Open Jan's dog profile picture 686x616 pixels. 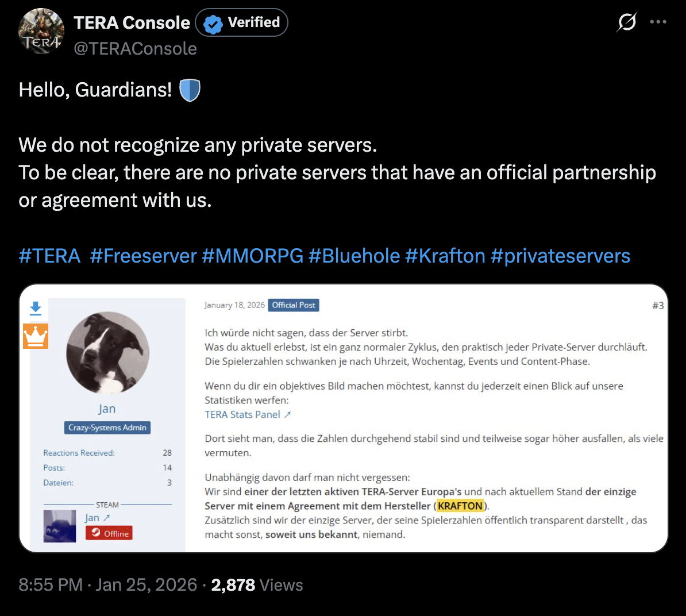(107, 353)
